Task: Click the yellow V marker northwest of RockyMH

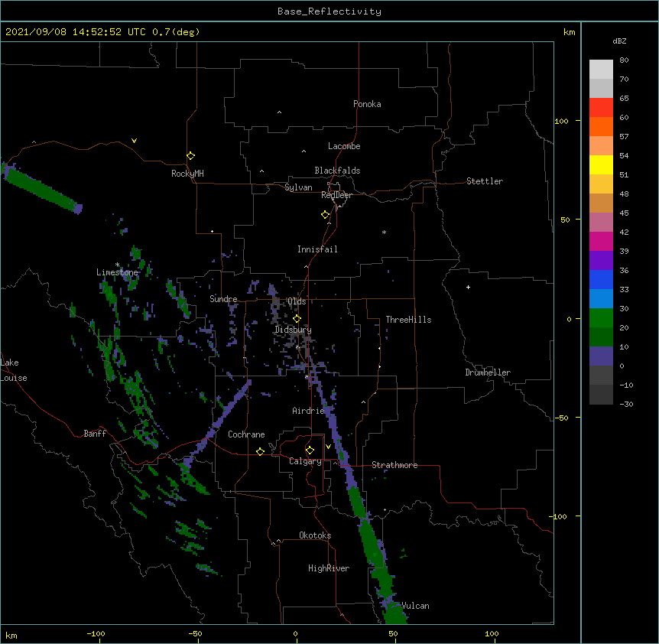Action: [x=134, y=141]
